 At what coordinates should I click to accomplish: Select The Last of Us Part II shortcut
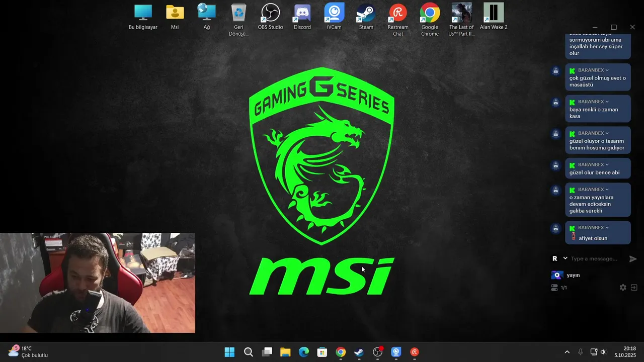coord(462,20)
